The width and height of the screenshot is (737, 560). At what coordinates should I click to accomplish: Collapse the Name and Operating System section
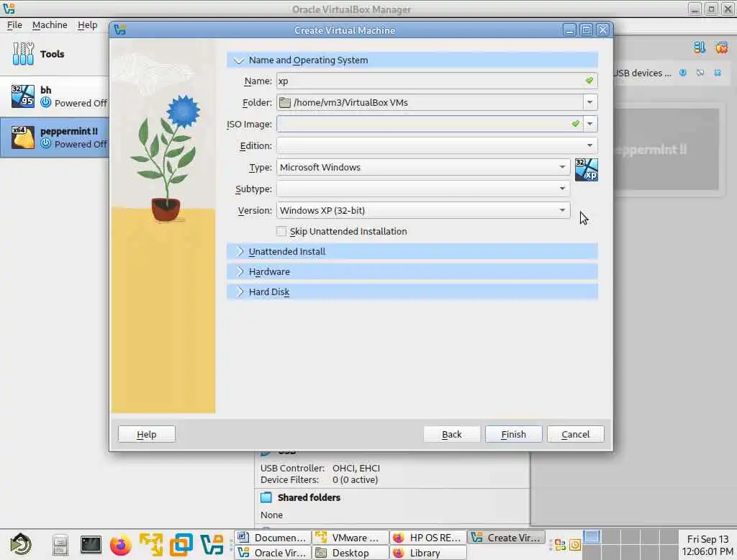click(x=412, y=60)
